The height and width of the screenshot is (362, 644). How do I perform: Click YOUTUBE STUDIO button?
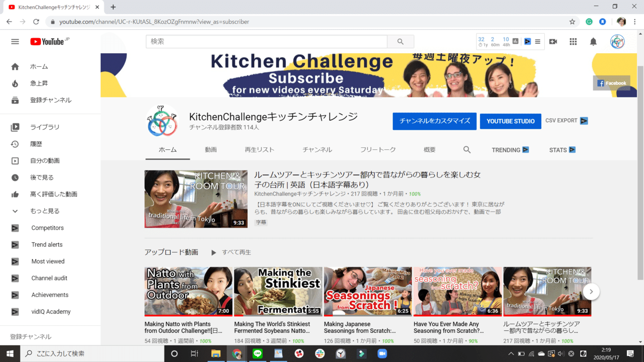click(511, 121)
